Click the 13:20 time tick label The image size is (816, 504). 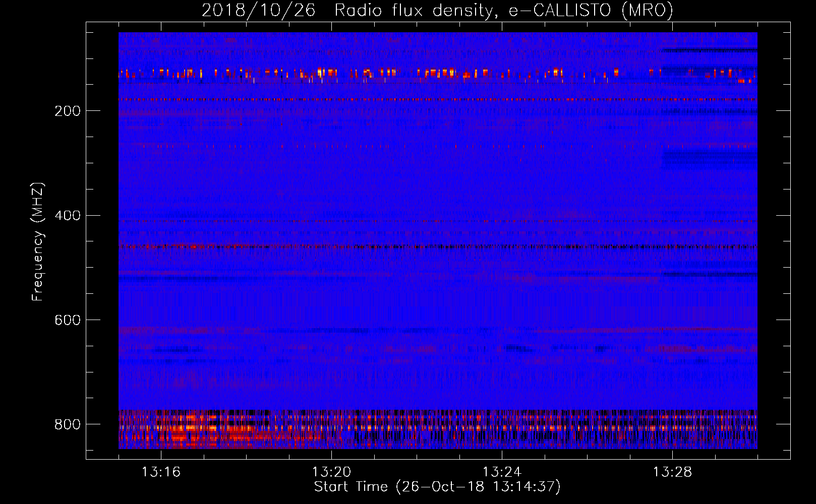pyautogui.click(x=331, y=472)
